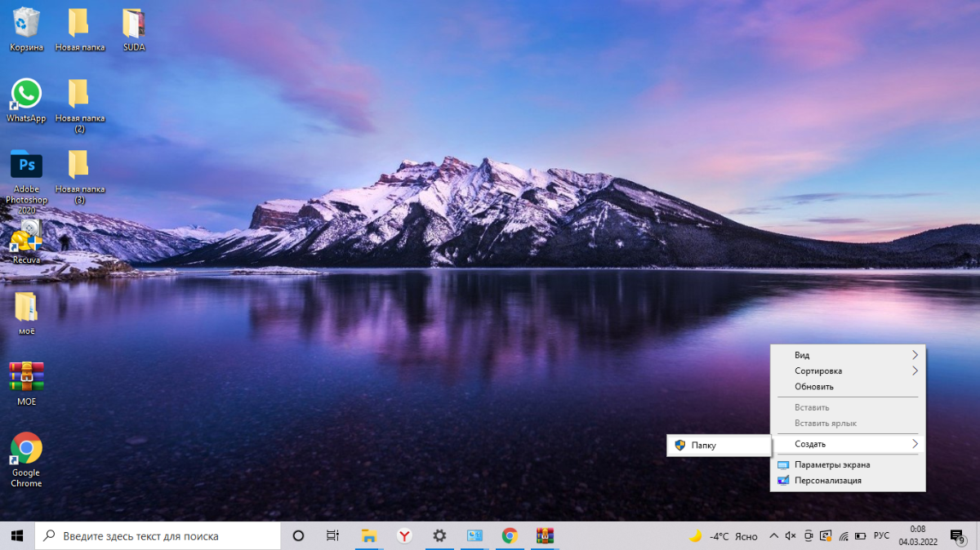The image size is (980, 550).
Task: Expand the Сортировка submenu
Action: click(x=848, y=370)
